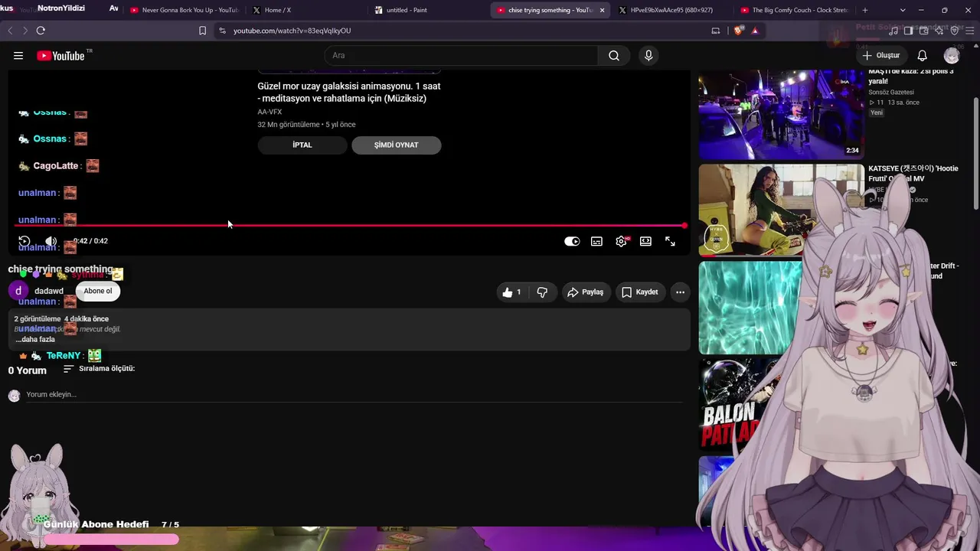Click the YouTube search magnifier button

pyautogui.click(x=614, y=55)
